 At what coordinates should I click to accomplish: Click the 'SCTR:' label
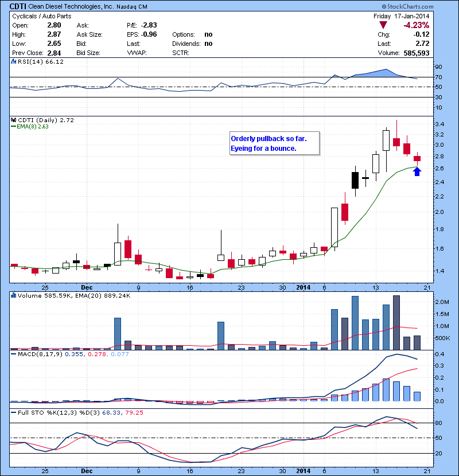181,53
